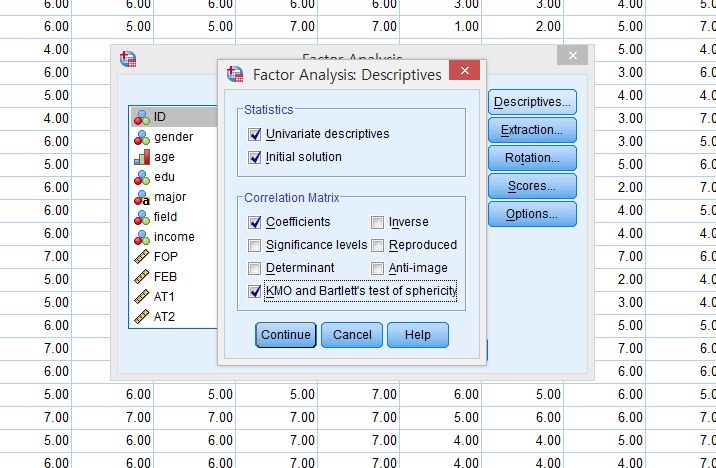Select the gender variable name

point(174,137)
